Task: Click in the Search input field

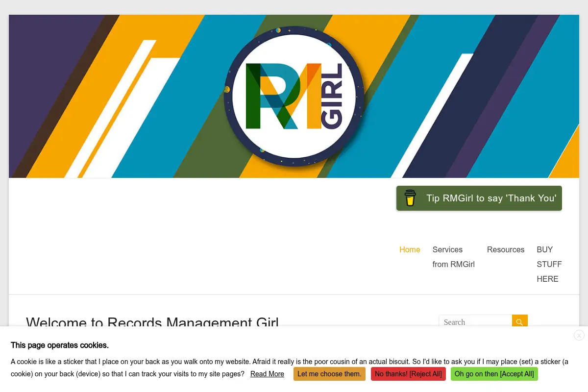Action: (475, 322)
